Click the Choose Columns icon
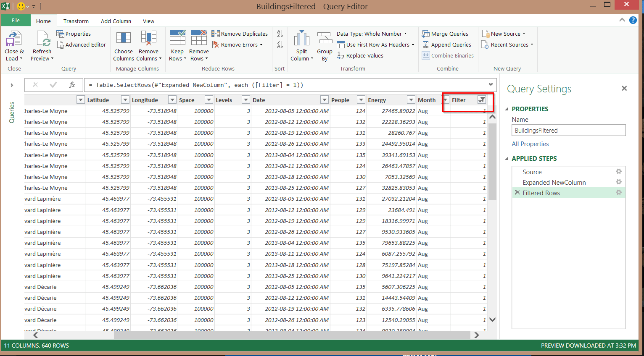Viewport: 644px width, 356px height. 124,38
